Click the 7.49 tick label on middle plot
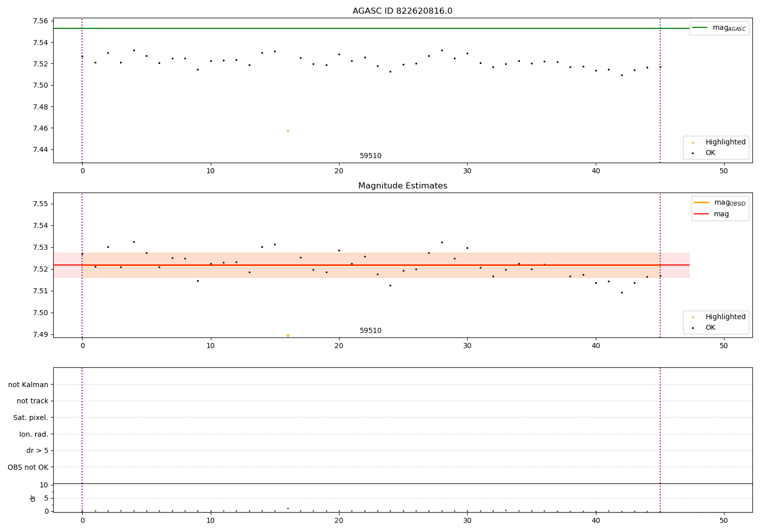 [x=40, y=334]
